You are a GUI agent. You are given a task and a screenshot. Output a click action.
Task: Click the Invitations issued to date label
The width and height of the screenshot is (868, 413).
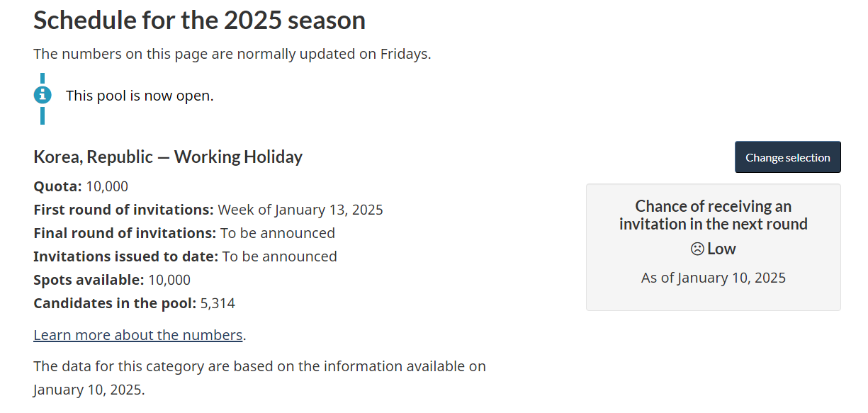pyautogui.click(x=125, y=256)
